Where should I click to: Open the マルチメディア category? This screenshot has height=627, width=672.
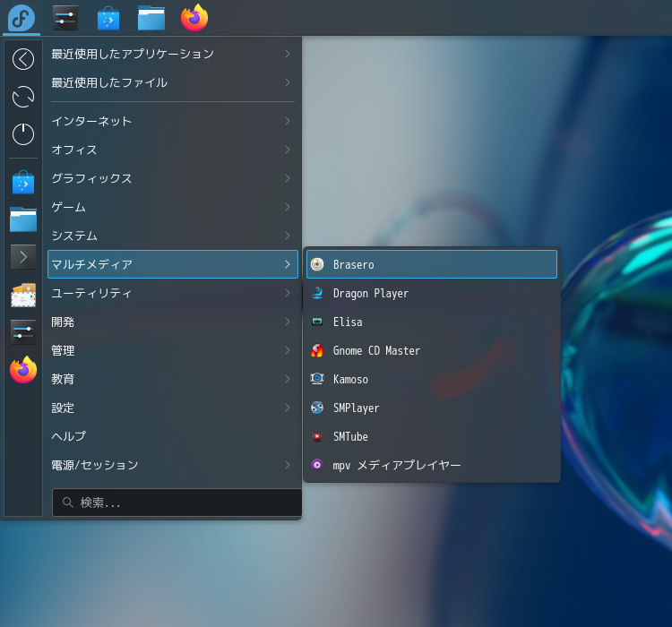pos(173,264)
